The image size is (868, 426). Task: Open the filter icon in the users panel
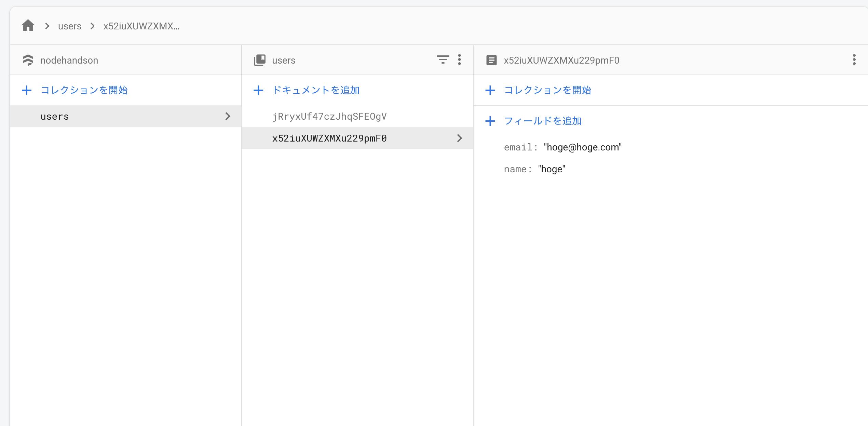pyautogui.click(x=443, y=60)
